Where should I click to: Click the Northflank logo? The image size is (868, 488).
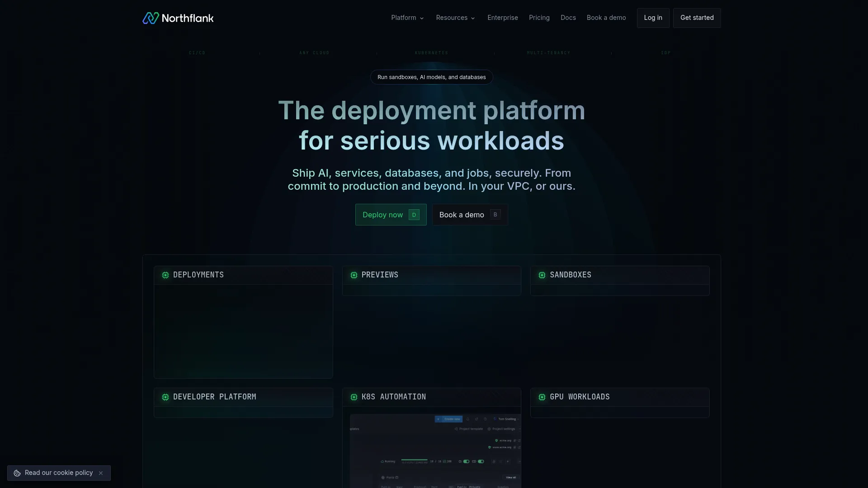tap(178, 18)
